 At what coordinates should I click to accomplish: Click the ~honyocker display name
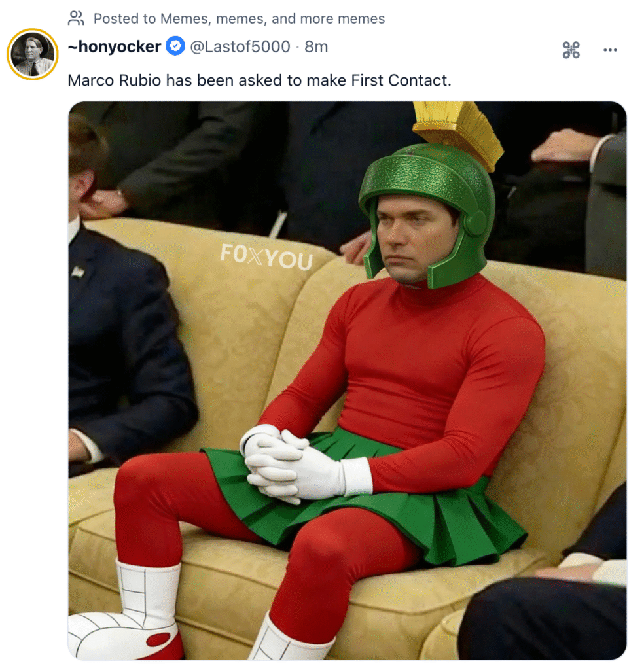click(115, 46)
